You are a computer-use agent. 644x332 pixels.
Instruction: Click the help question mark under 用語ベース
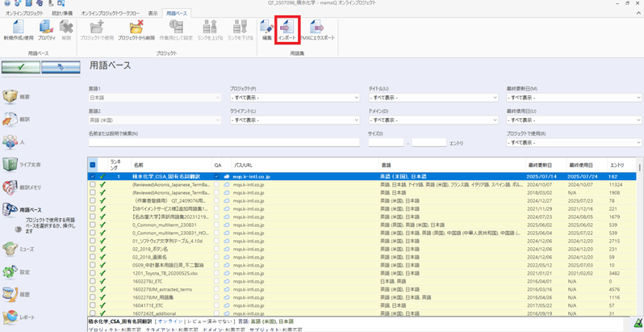tap(18, 230)
